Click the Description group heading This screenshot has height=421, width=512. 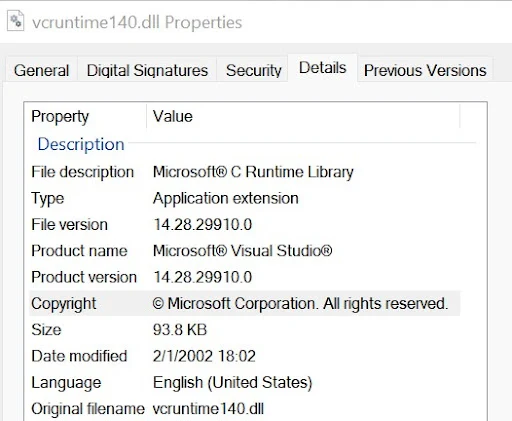pyautogui.click(x=81, y=144)
